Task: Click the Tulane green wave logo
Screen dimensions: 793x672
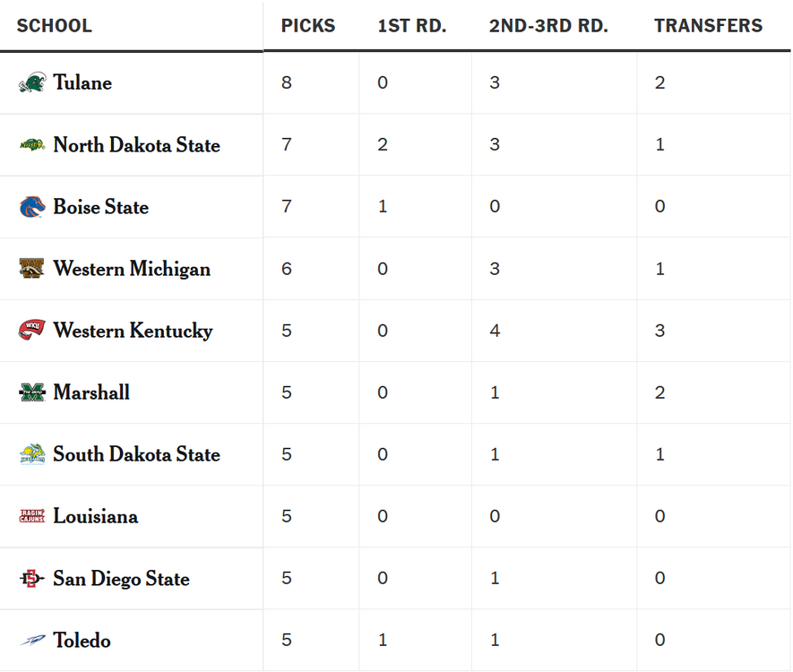Action: [32, 82]
